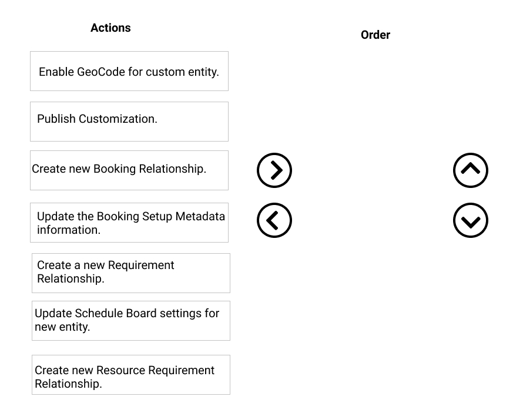
Task: Select 'Create new Resource Requirement Relationship' action
Action: pyautogui.click(x=131, y=375)
